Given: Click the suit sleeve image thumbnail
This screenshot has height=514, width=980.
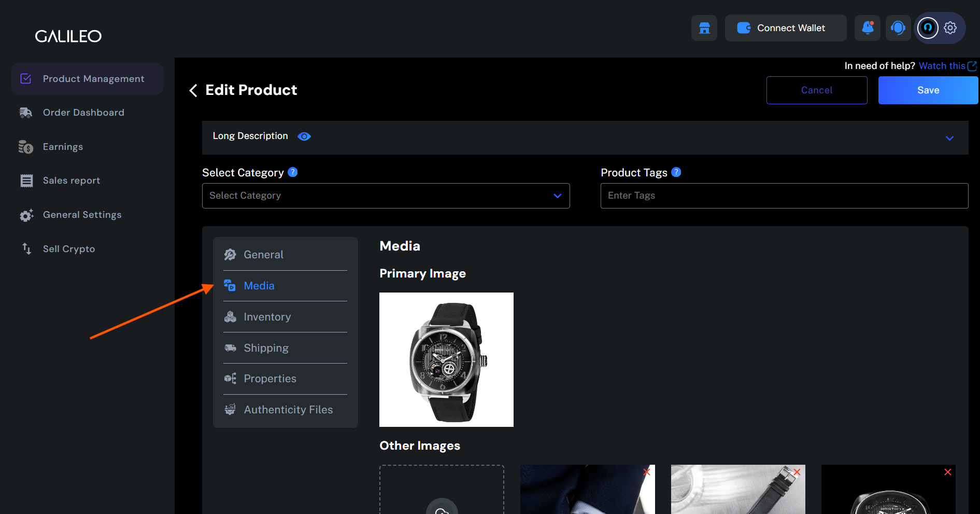Looking at the screenshot, I should point(587,490).
